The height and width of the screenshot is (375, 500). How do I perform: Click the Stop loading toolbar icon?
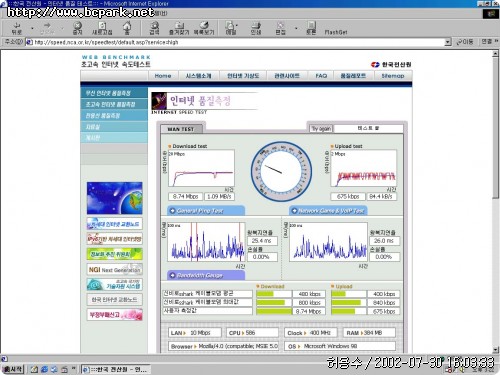tap(77, 28)
